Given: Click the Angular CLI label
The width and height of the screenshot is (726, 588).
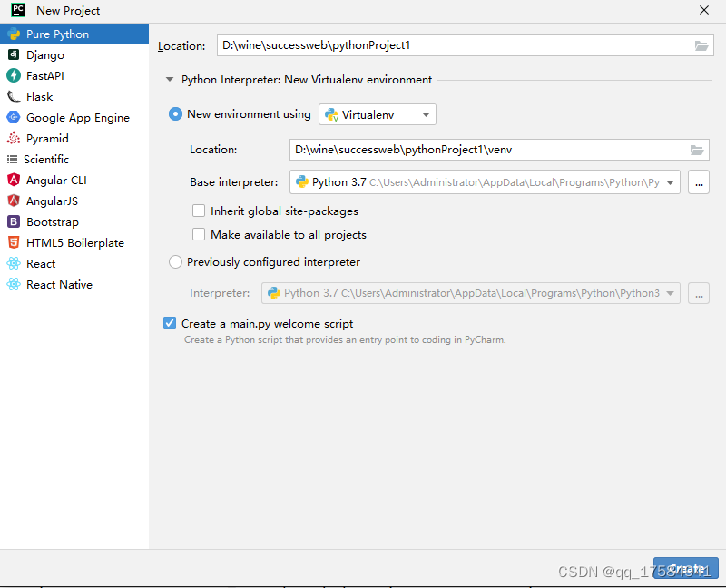Looking at the screenshot, I should pyautogui.click(x=56, y=180).
